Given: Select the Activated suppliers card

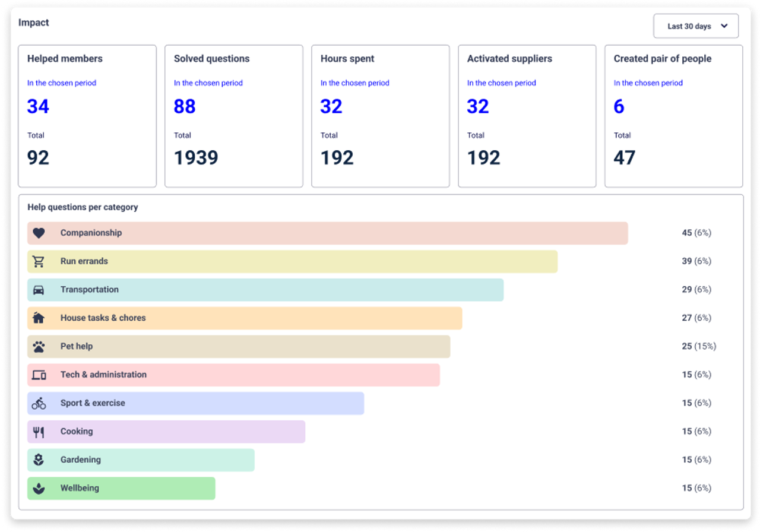Looking at the screenshot, I should pos(527,116).
